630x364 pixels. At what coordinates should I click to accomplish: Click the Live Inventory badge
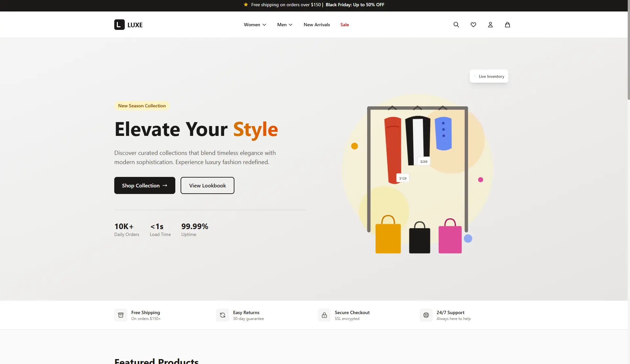(x=489, y=76)
